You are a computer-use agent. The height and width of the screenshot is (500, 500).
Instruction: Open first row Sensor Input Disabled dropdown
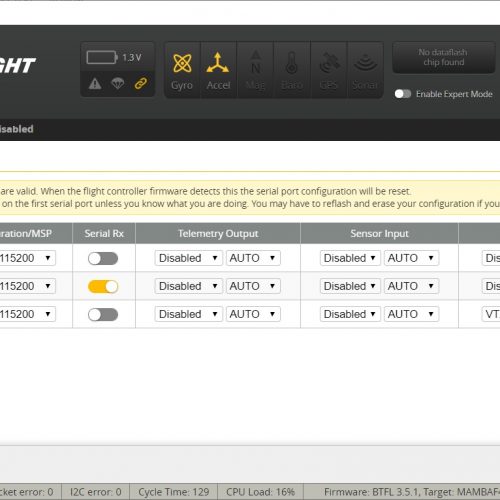coord(350,258)
